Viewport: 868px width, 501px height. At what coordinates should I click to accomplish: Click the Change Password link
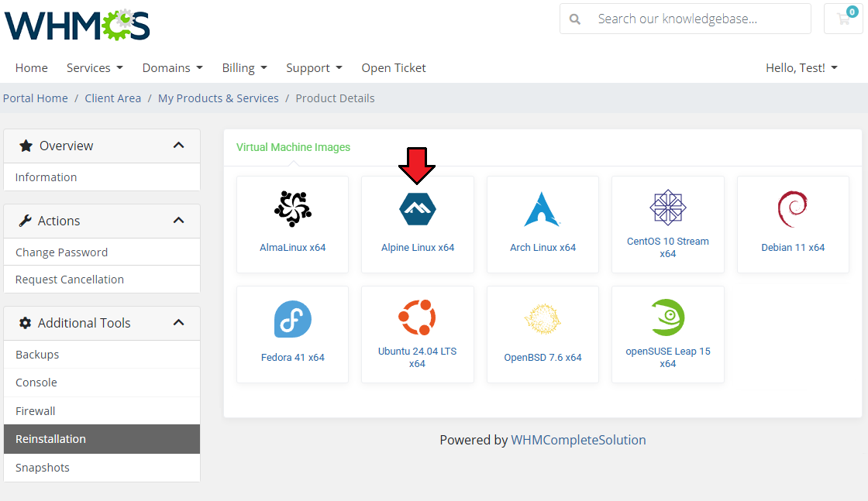coord(61,252)
